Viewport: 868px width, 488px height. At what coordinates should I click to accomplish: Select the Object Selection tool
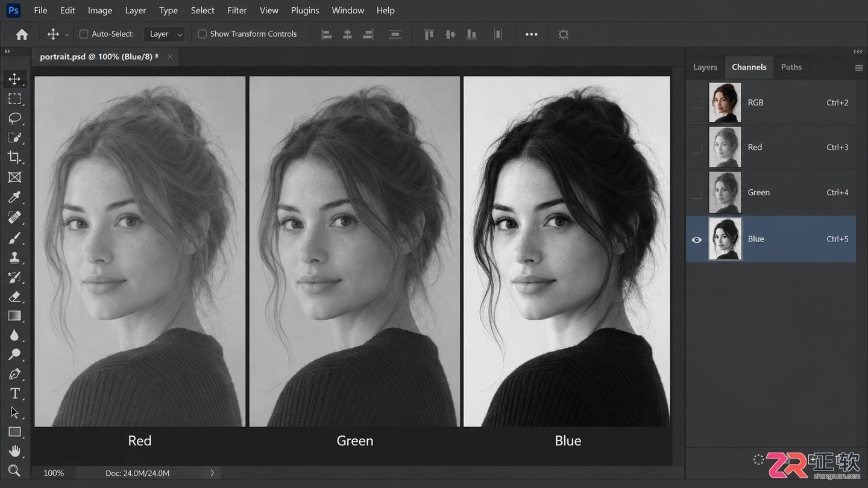(14, 138)
